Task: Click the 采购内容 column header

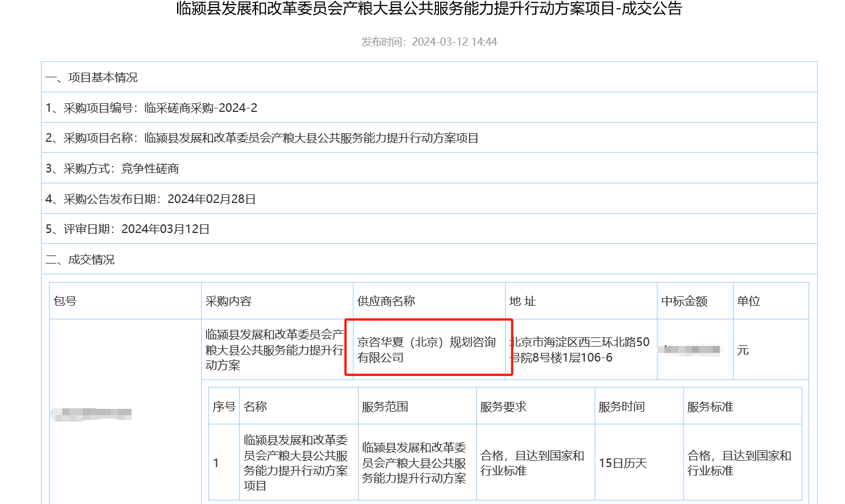Action: (x=277, y=301)
